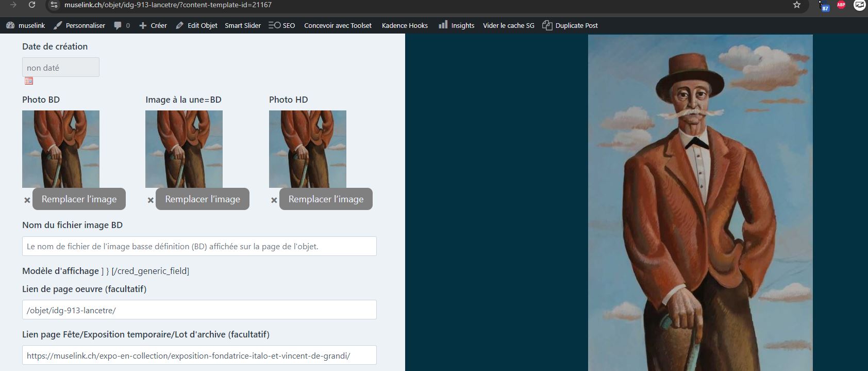Screen dimensions: 868x371
Task: Click the Nom du fichier image BD field
Action: pyautogui.click(x=199, y=246)
